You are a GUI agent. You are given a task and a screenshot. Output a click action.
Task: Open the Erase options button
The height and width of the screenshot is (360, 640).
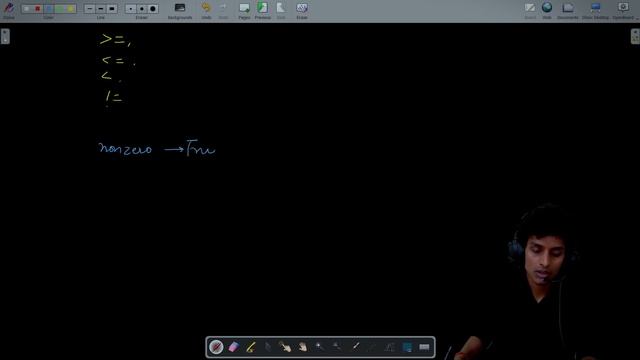(302, 10)
